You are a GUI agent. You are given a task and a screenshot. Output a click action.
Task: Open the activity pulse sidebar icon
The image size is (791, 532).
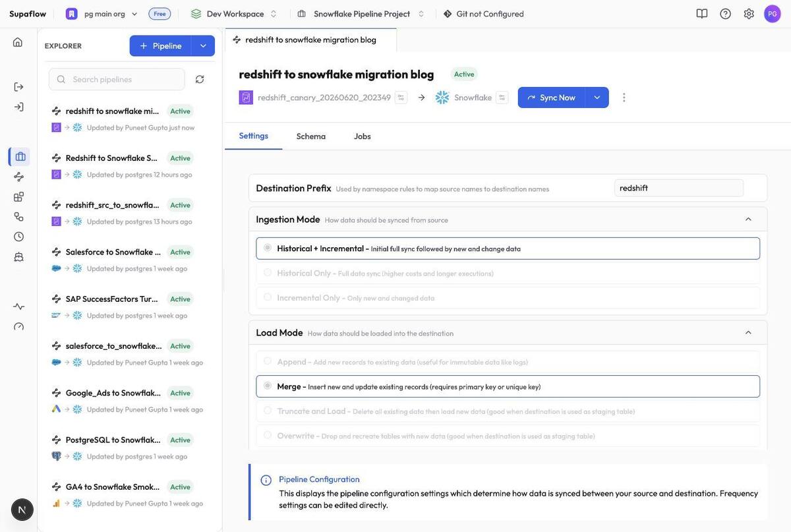tap(18, 307)
